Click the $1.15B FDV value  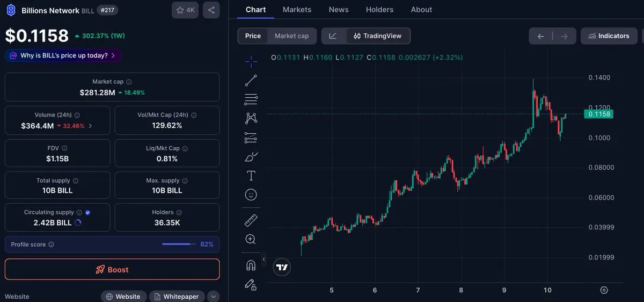coord(57,159)
